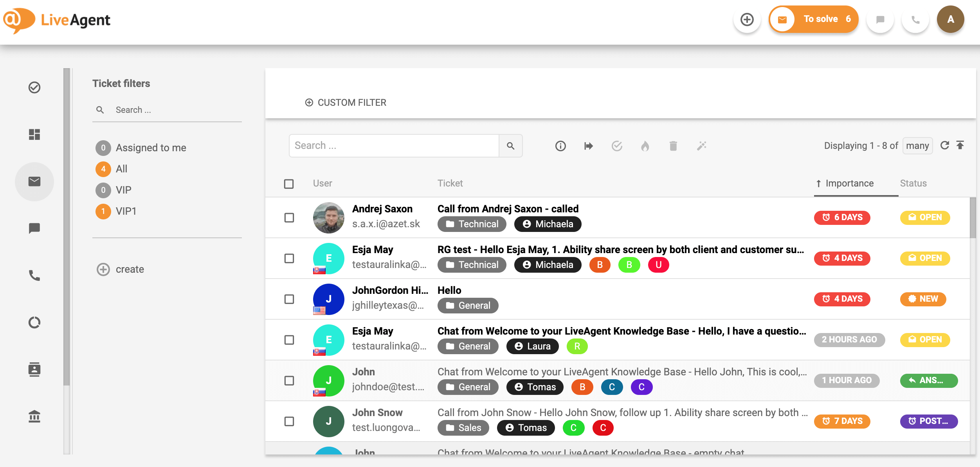This screenshot has width=980, height=467.
Task: Click the ticket search input field
Action: tap(394, 146)
